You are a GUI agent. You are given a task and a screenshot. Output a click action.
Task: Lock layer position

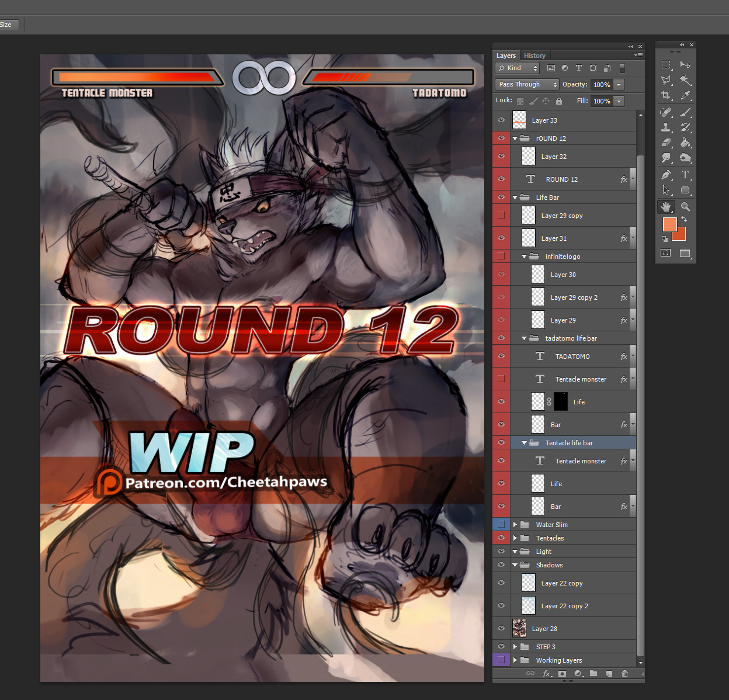click(x=546, y=101)
